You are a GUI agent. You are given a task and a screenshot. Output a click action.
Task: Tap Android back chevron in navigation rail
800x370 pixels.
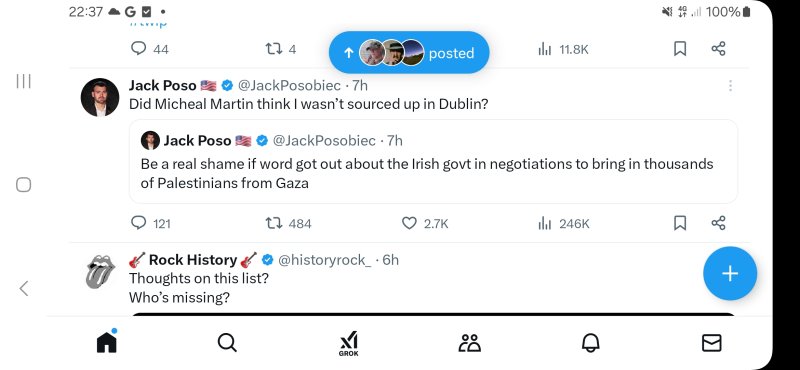[x=23, y=288]
